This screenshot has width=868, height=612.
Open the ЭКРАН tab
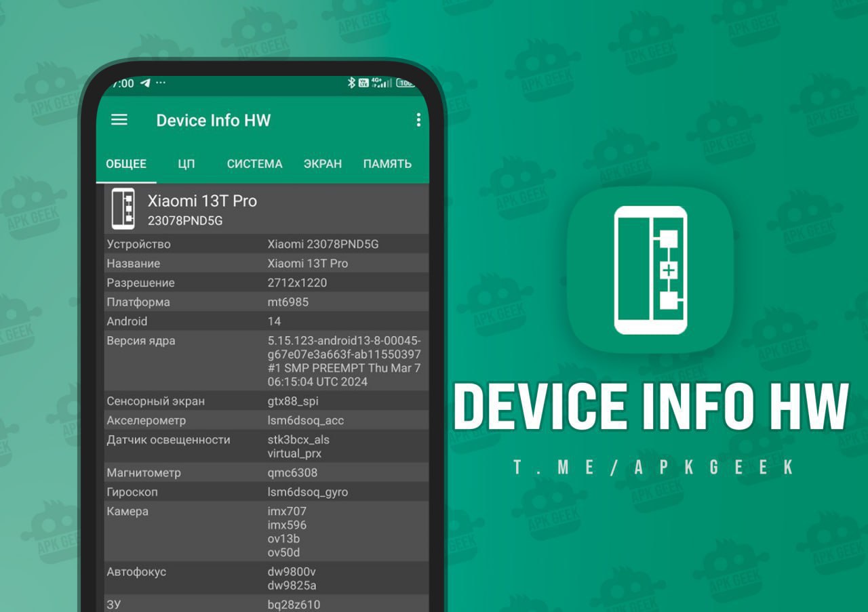[322, 164]
